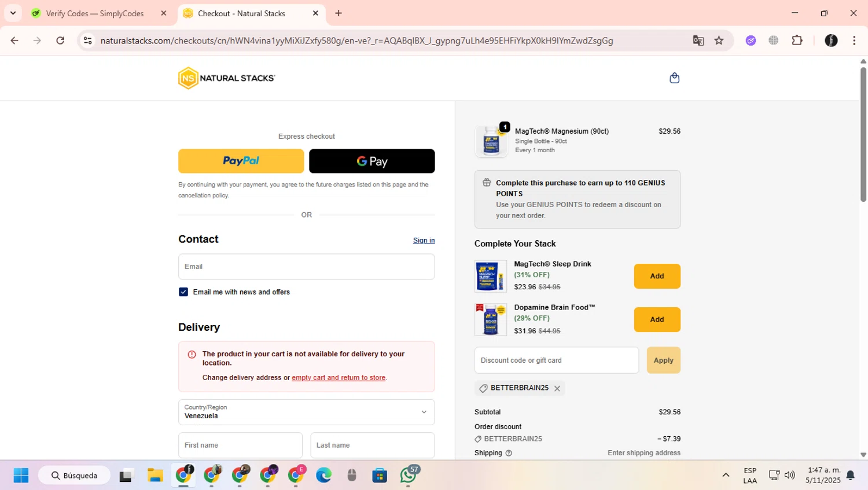Viewport: 868px width, 490px height.
Task: Open the Country/Region dropdown showing Venezuela
Action: 306,412
